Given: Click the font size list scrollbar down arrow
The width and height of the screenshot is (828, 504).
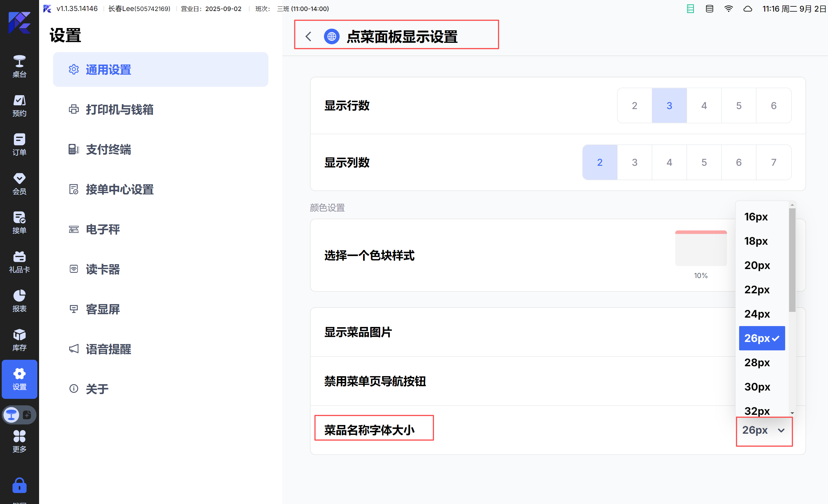Looking at the screenshot, I should coord(792,413).
